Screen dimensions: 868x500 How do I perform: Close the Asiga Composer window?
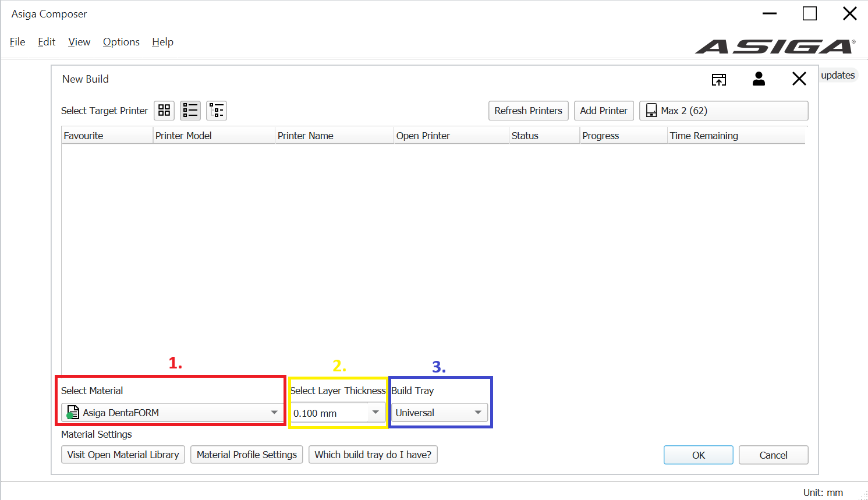click(x=850, y=13)
